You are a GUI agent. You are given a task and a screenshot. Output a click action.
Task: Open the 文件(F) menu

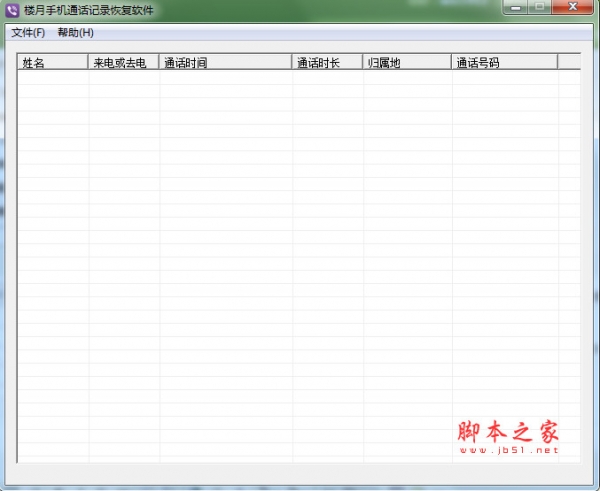click(x=28, y=33)
